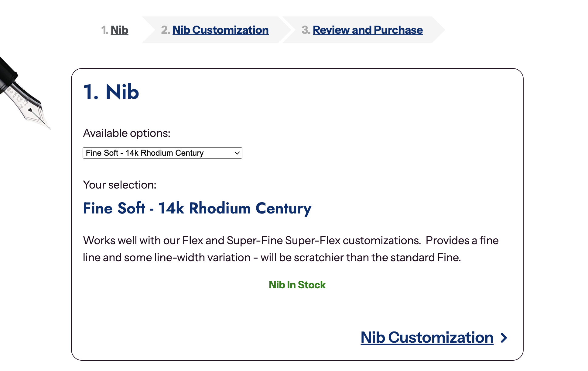The image size is (588, 371).
Task: Click the green Nib In Stock status
Action: [x=297, y=285]
